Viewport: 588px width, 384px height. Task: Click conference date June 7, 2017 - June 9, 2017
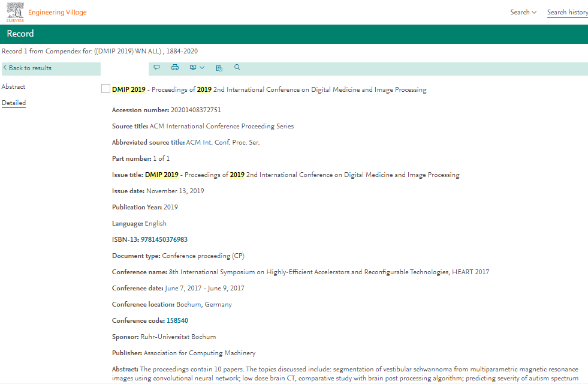click(204, 288)
